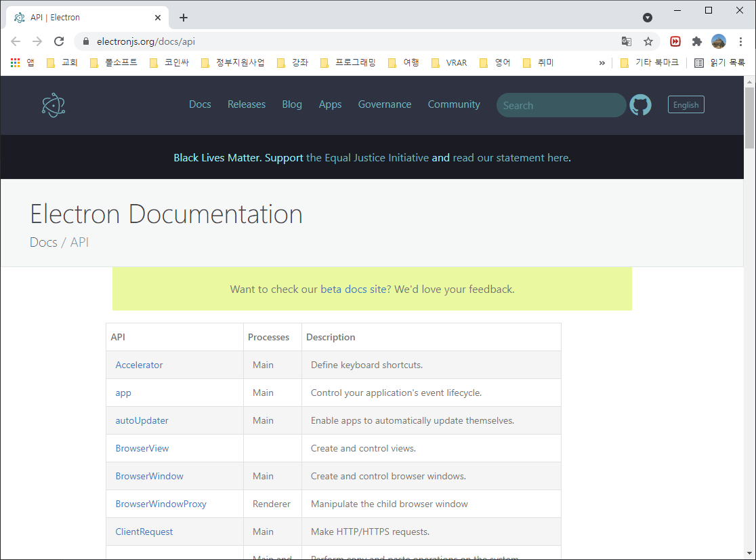This screenshot has width=756, height=560.
Task: Open the 정부지원사업 bookmark folder
Action: click(233, 62)
